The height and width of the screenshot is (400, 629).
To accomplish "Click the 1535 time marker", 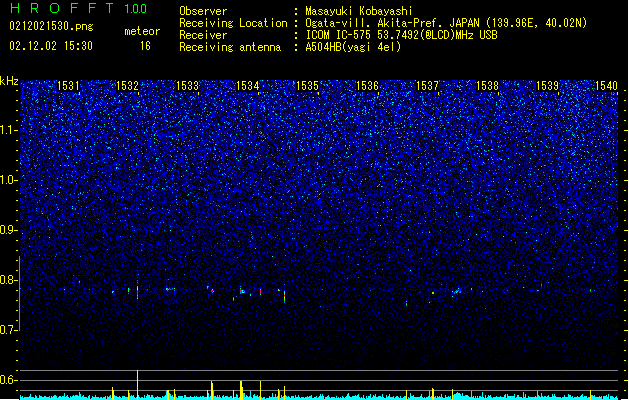I will [x=307, y=86].
